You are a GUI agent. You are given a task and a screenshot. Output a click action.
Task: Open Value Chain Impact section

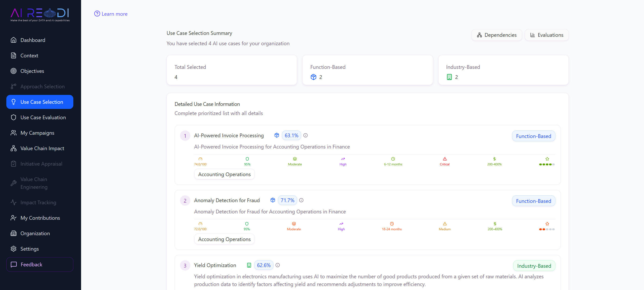(x=42, y=148)
